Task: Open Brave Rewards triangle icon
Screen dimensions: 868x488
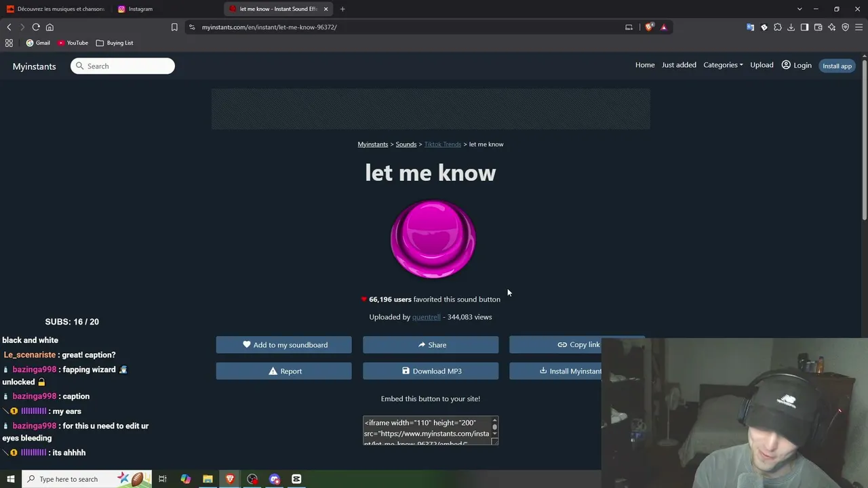Action: coord(664,27)
